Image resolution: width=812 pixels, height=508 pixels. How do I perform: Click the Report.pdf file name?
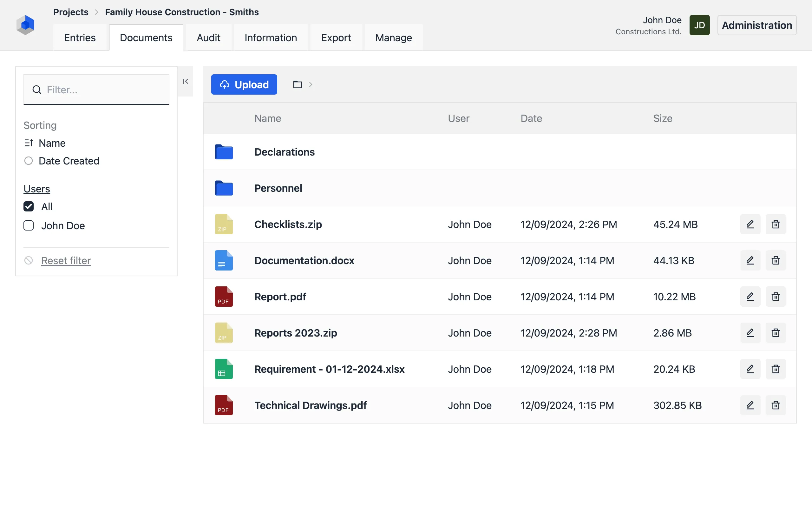[280, 297]
